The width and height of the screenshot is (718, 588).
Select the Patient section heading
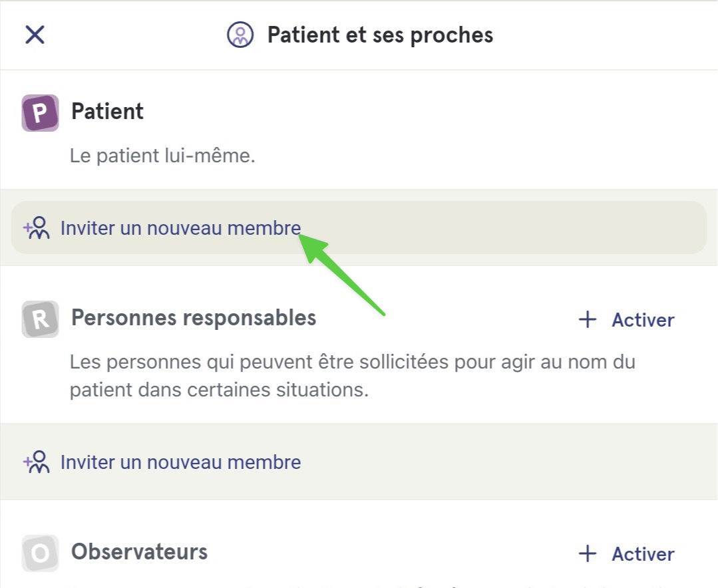coord(108,111)
